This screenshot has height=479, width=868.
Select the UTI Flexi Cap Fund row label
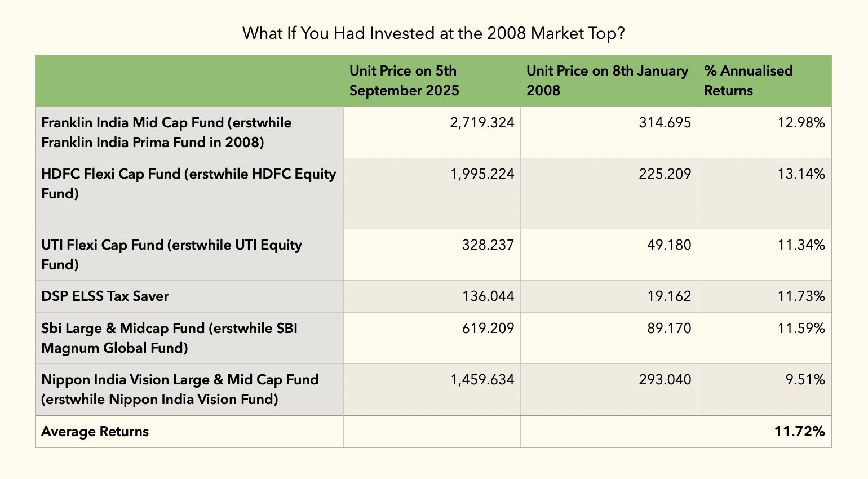pos(171,255)
